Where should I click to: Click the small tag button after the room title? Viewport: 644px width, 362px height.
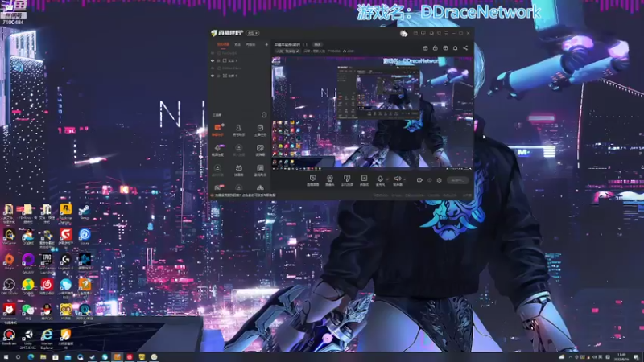(317, 44)
